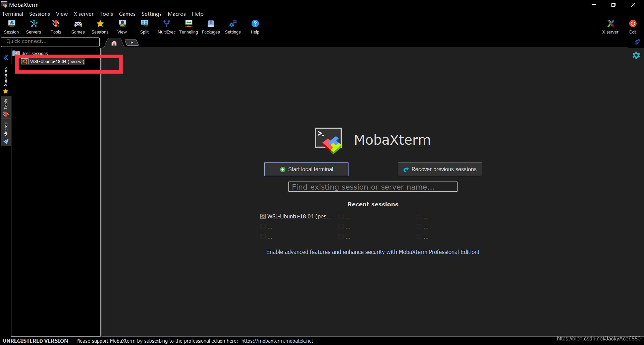This screenshot has width=644, height=345.
Task: Open the Terminal menu
Action: pyautogui.click(x=12, y=14)
